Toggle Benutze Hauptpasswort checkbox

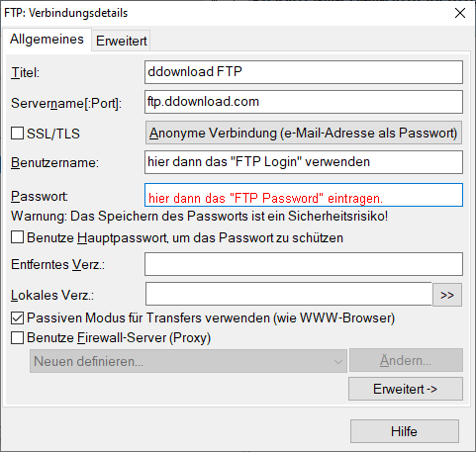(17, 237)
